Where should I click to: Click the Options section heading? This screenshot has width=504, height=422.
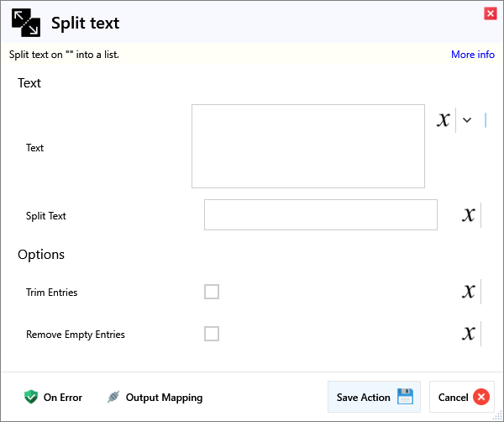pos(41,255)
